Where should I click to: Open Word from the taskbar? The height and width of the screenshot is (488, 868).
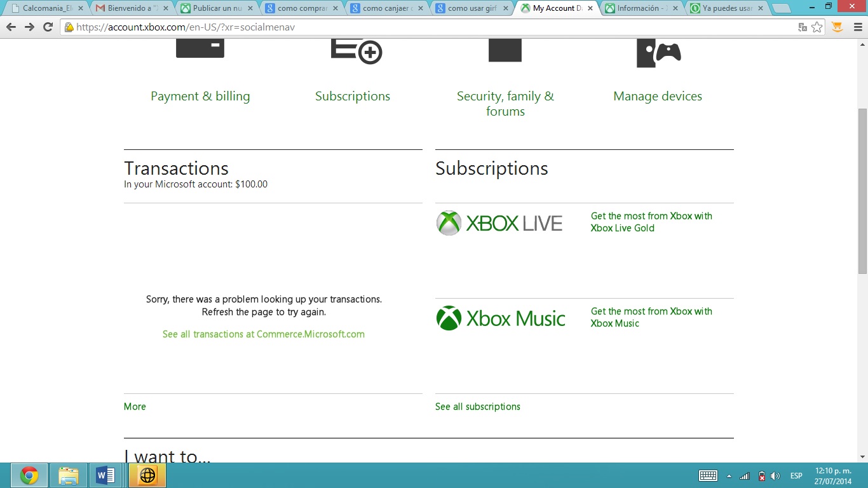coord(105,475)
